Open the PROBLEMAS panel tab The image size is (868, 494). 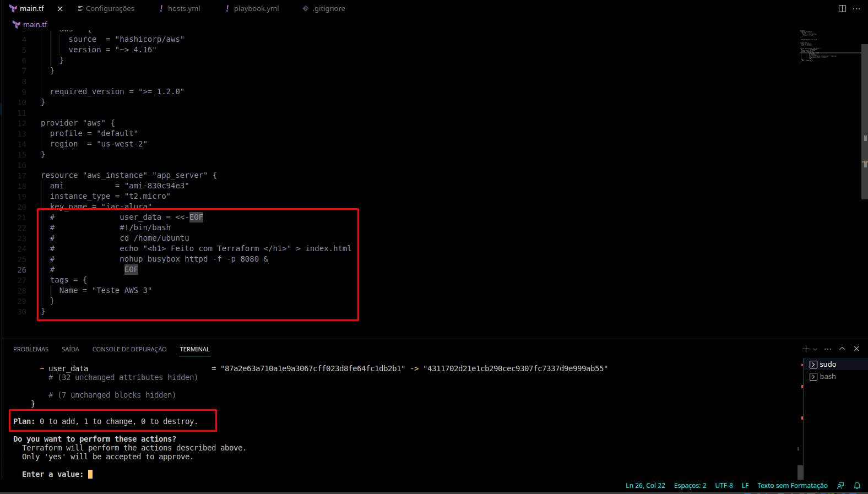(31, 349)
